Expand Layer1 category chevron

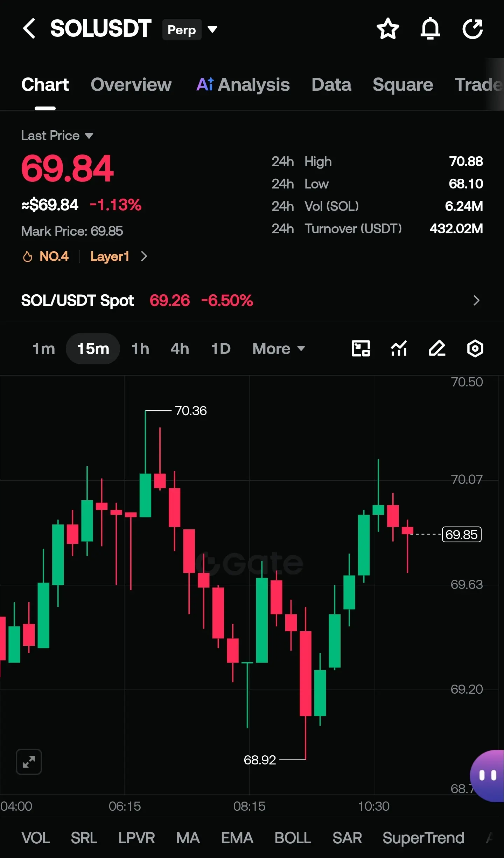click(144, 256)
